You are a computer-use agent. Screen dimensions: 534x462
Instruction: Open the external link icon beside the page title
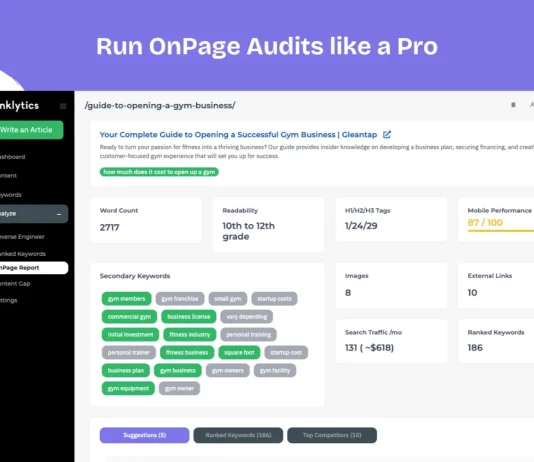pos(387,134)
